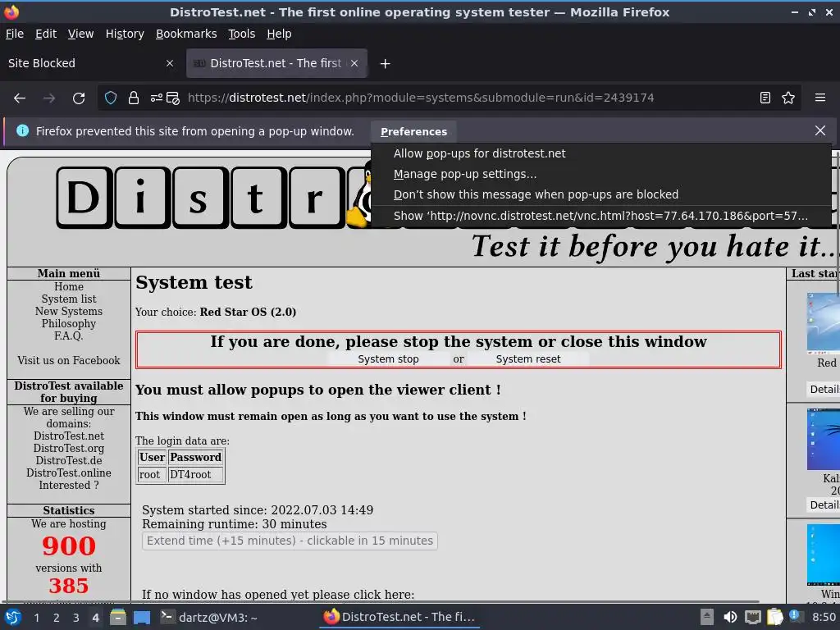Click the DT4root password cell
Viewport: 840px width, 630px height.
195,475
